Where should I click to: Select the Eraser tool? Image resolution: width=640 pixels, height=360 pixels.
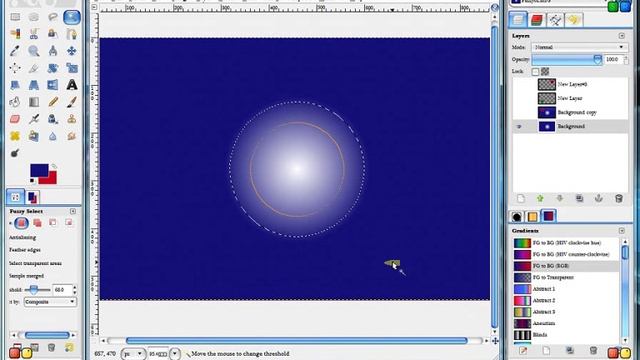pos(15,119)
